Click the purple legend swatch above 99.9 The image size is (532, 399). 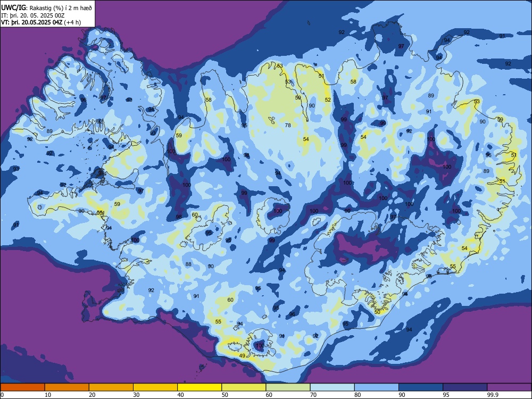[x=509, y=387]
